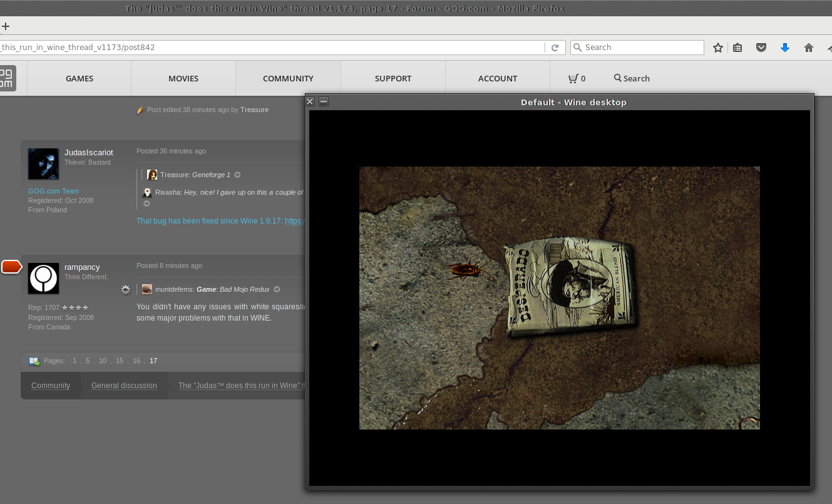Show bookmarks list icon in Firefox toolbar
Screen dimensions: 832x504
(737, 48)
